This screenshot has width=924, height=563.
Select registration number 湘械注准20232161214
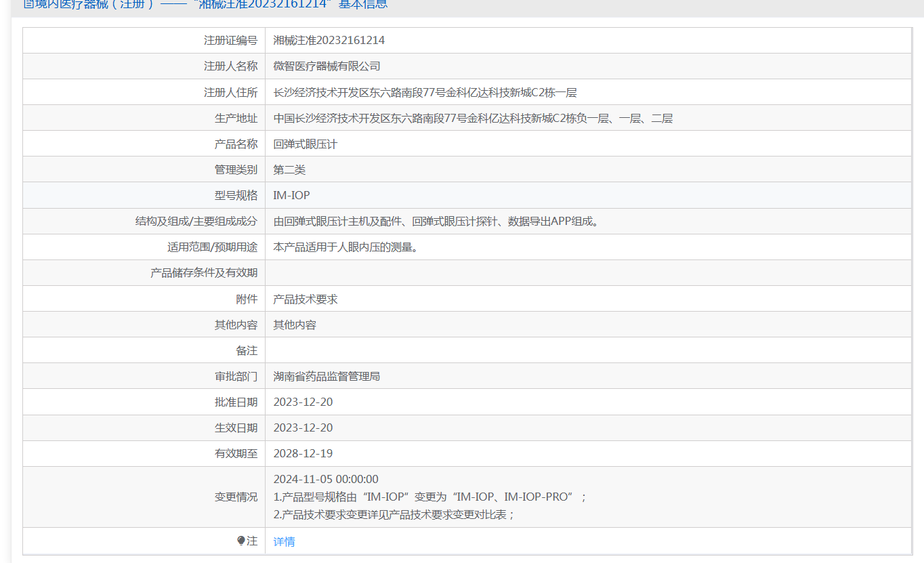click(x=329, y=40)
